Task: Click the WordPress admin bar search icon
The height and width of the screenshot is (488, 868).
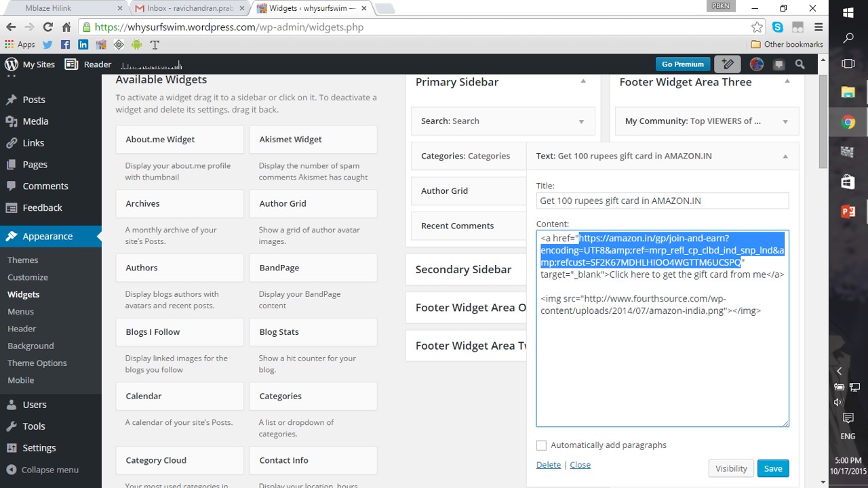Action: [800, 64]
